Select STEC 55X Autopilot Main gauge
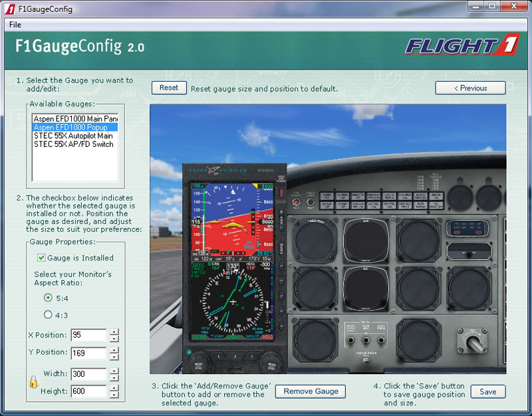Viewport: 532px width, 416px height. coord(75,136)
